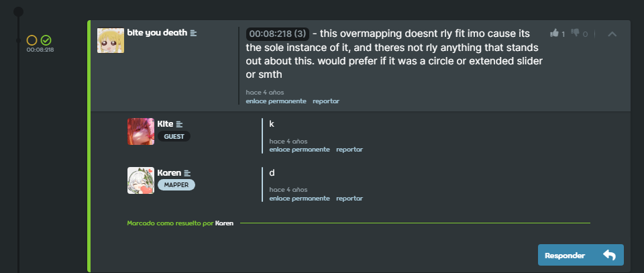Click the 00:08:218 (3) timestamp link
Image resolution: width=644 pixels, height=273 pixels.
(278, 34)
